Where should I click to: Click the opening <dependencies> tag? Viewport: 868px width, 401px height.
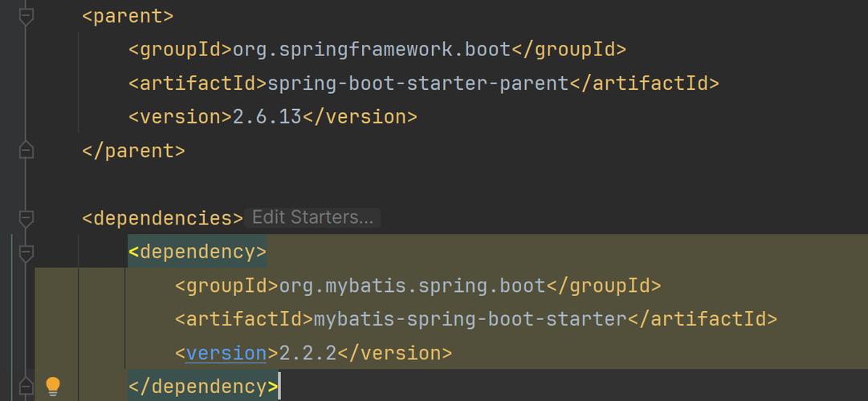[x=163, y=218]
